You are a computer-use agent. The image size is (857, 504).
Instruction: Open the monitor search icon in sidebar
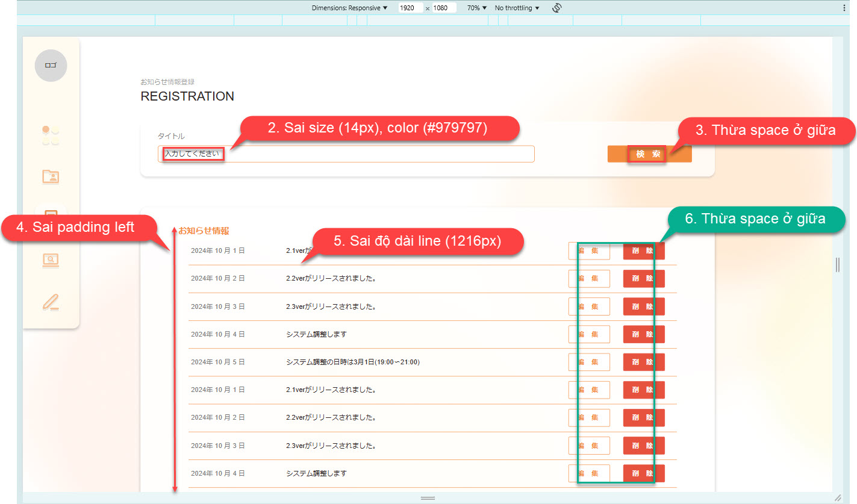[51, 260]
